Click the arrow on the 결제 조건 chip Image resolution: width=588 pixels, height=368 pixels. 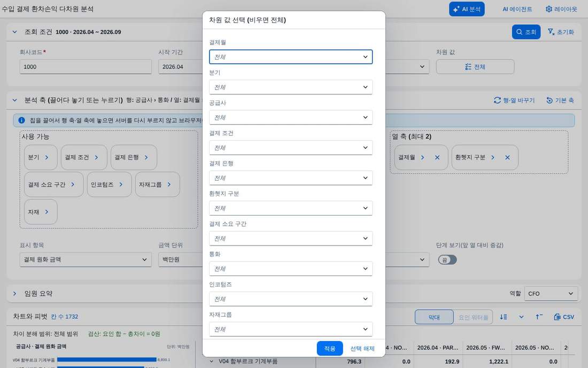(96, 157)
